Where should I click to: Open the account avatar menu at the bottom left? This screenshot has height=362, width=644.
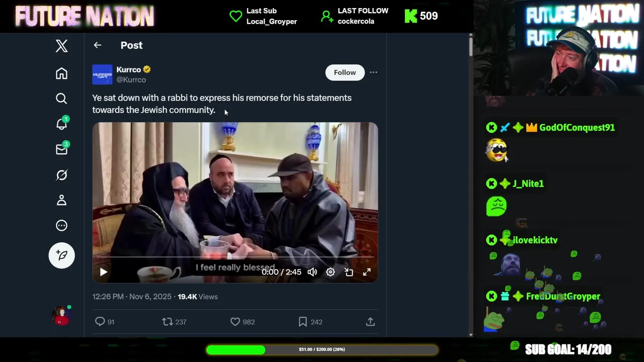pos(61,315)
